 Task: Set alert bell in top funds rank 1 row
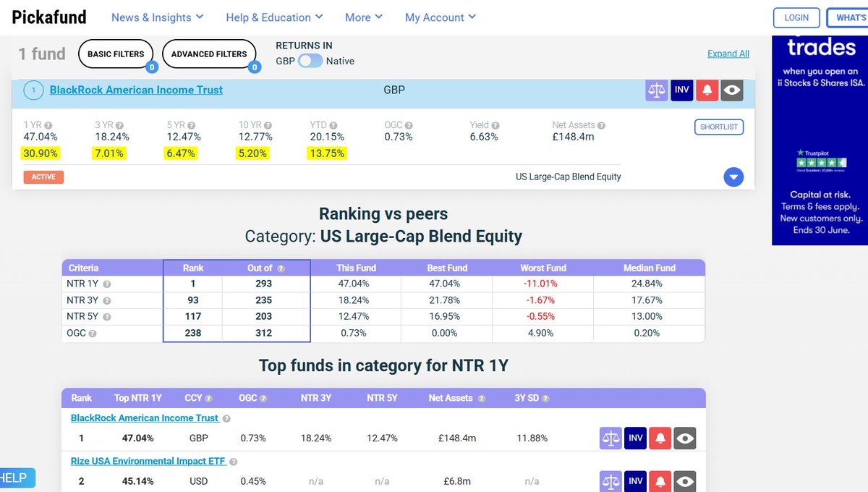click(x=660, y=438)
